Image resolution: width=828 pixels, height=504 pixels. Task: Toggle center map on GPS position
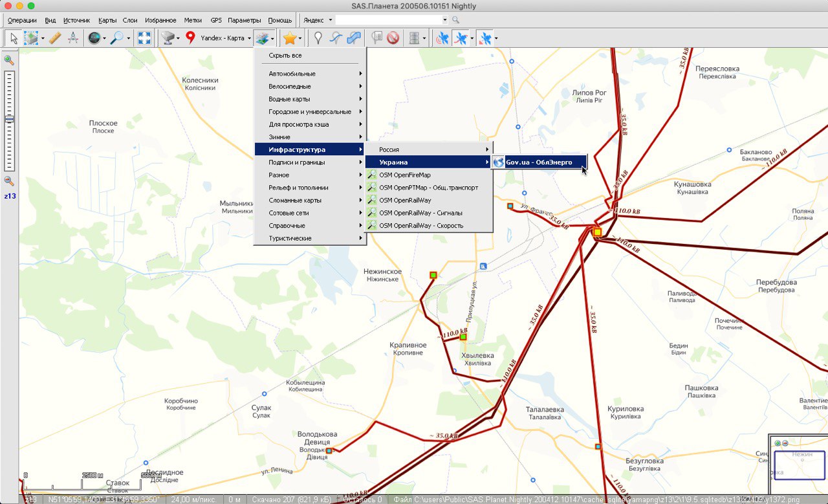click(x=485, y=38)
